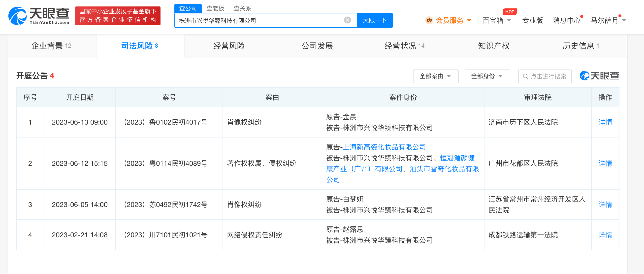Viewport: 644px width, 274px height.
Task: Click the magnifier icon in 点击进行搜索 box
Action: (x=525, y=76)
